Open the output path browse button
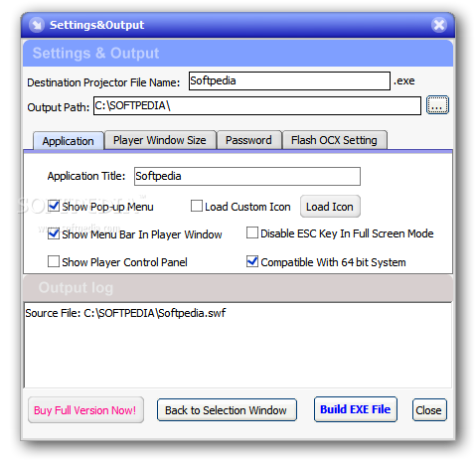476x461 pixels. [437, 105]
